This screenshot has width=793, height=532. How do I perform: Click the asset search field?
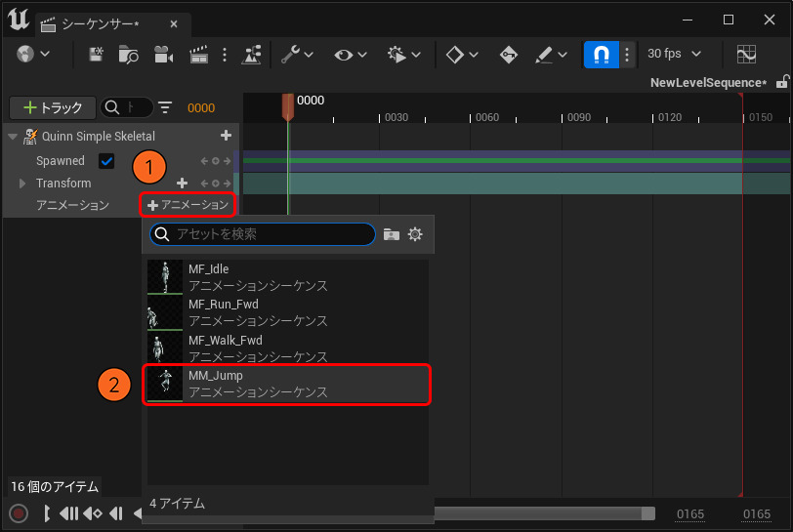pyautogui.click(x=271, y=234)
